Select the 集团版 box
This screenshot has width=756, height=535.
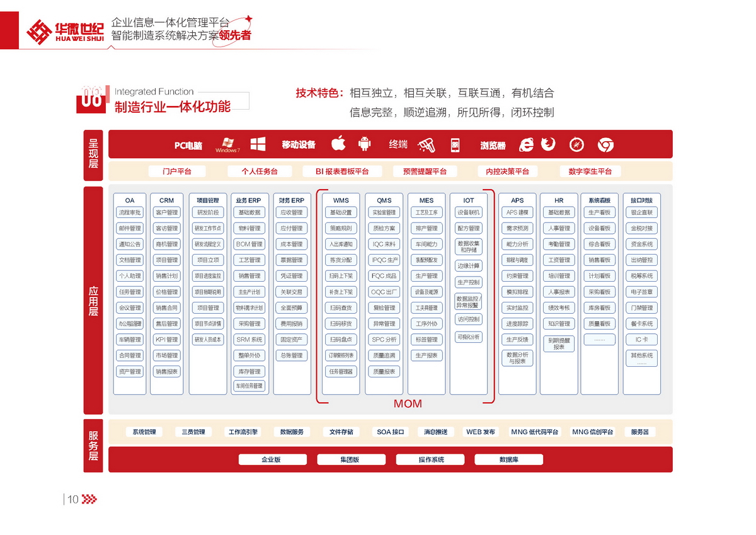[351, 459]
